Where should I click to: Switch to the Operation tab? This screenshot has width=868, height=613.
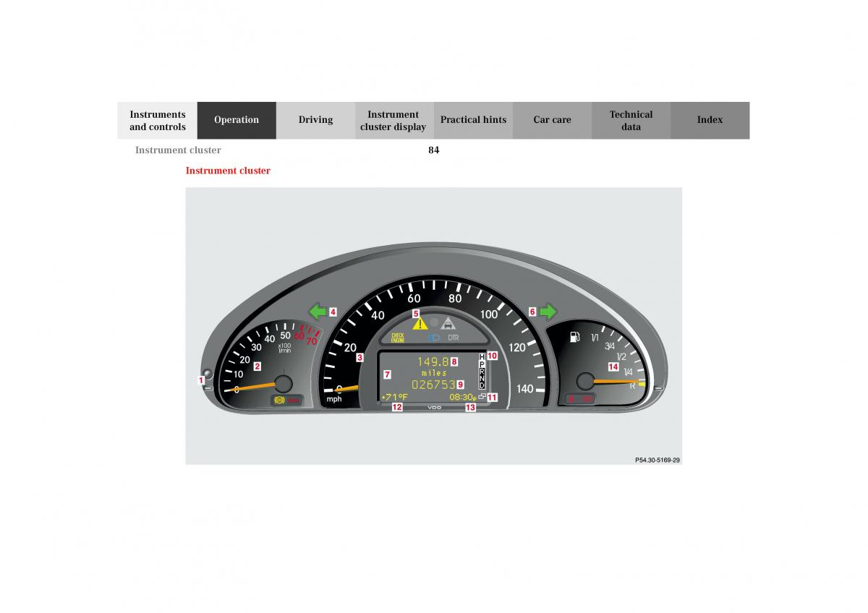(x=237, y=120)
